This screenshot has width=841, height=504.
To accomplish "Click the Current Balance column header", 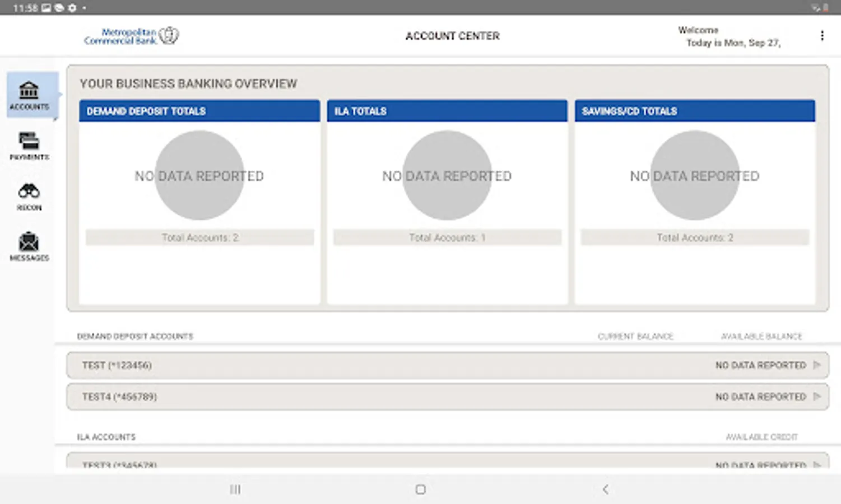I will pos(635,336).
